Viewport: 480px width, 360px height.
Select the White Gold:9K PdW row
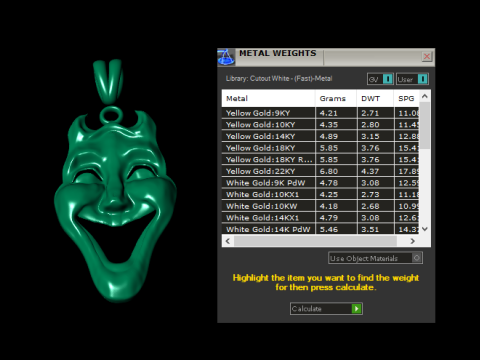(320, 183)
